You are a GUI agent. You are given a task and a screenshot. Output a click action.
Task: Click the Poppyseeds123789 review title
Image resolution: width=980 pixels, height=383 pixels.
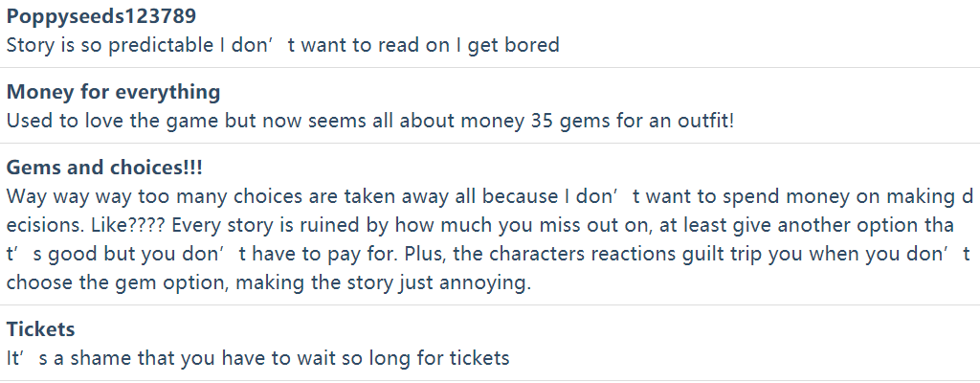pyautogui.click(x=101, y=17)
